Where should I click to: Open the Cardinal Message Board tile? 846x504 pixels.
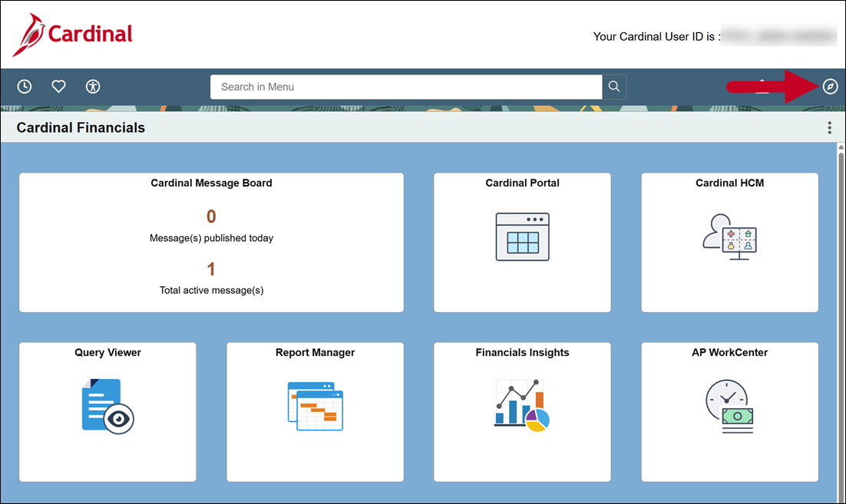click(212, 242)
